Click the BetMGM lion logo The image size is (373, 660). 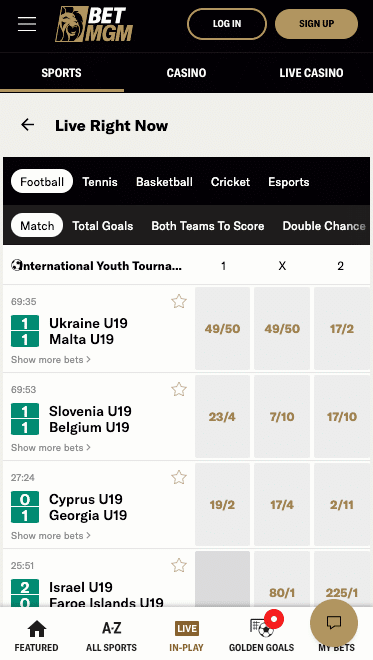tap(94, 24)
